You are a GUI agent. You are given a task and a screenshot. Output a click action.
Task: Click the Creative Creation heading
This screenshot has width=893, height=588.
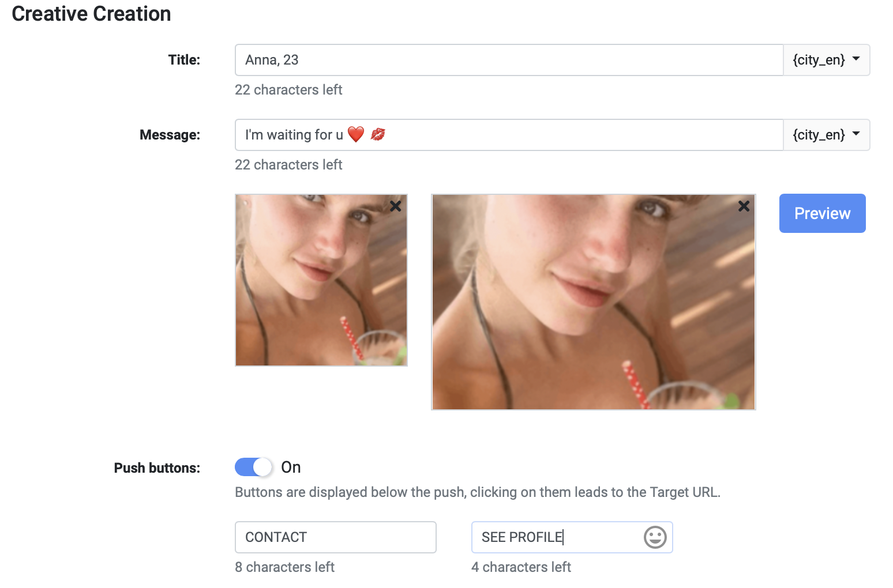click(91, 14)
